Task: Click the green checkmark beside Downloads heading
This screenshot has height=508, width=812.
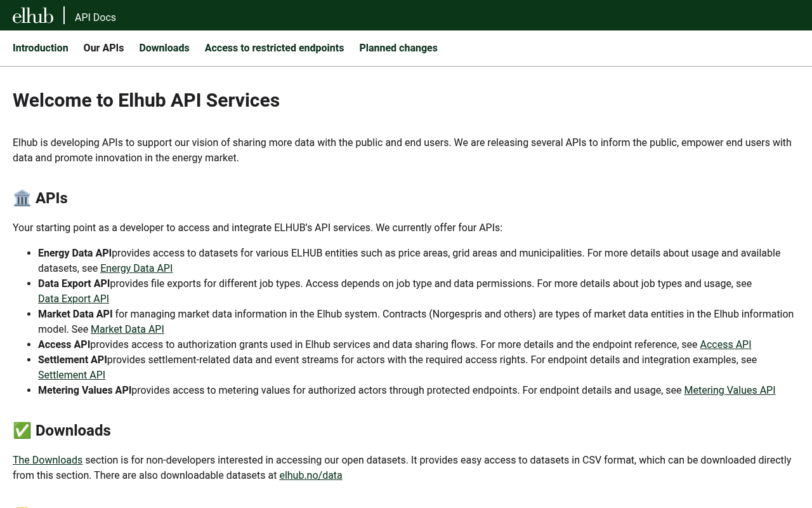Action: 22,431
